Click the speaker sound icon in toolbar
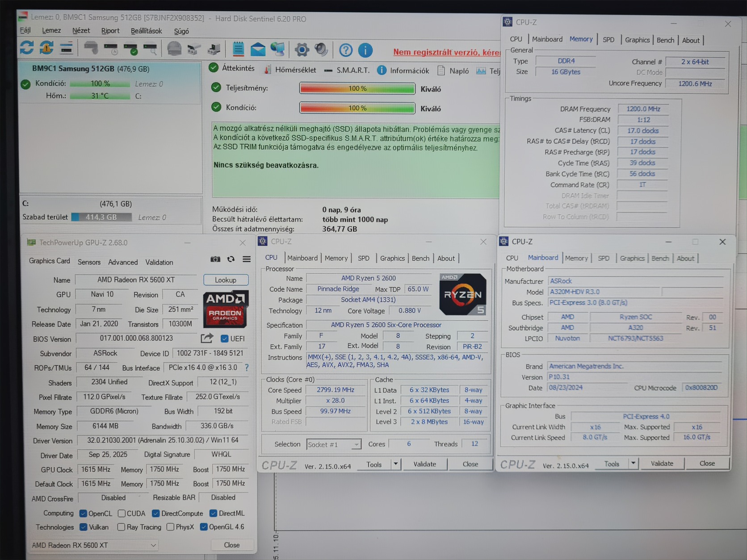This screenshot has width=747, height=560. (321, 49)
